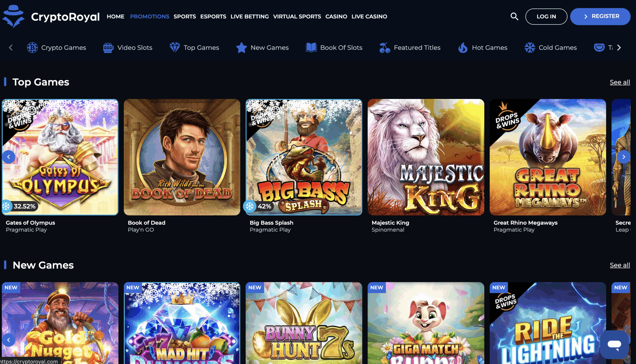The image size is (636, 364).
Task: Open the CASINO menu item
Action: [x=336, y=16]
